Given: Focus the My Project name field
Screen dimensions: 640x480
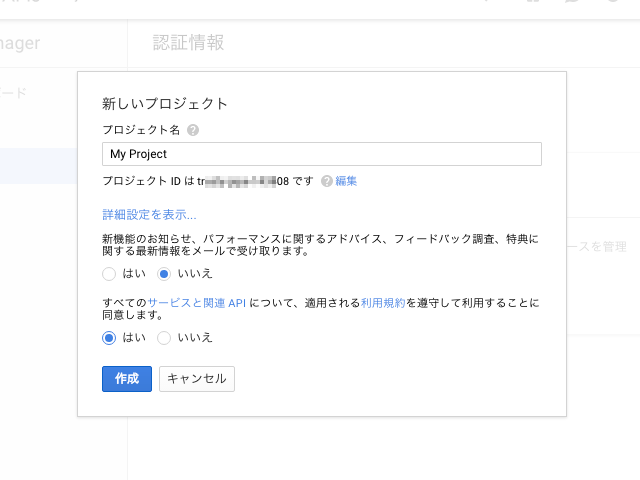Looking at the screenshot, I should [322, 154].
